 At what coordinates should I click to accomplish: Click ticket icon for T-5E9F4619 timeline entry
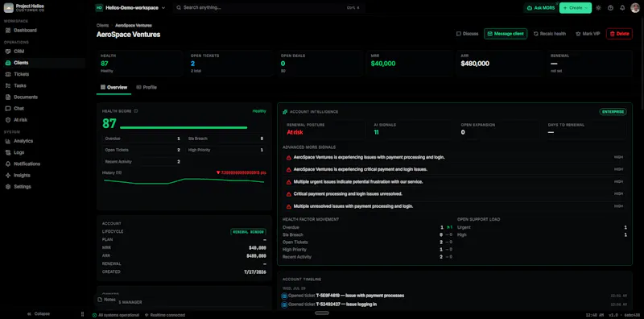pos(284,296)
